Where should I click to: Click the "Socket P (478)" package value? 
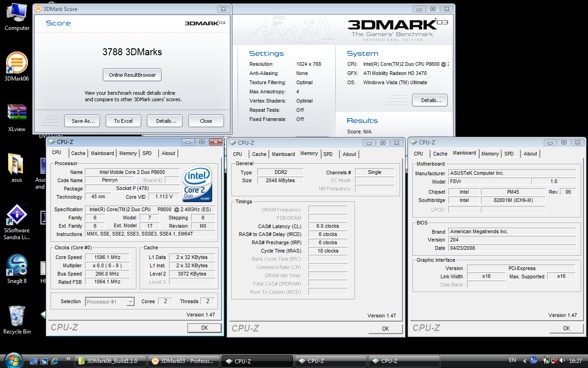tap(132, 189)
